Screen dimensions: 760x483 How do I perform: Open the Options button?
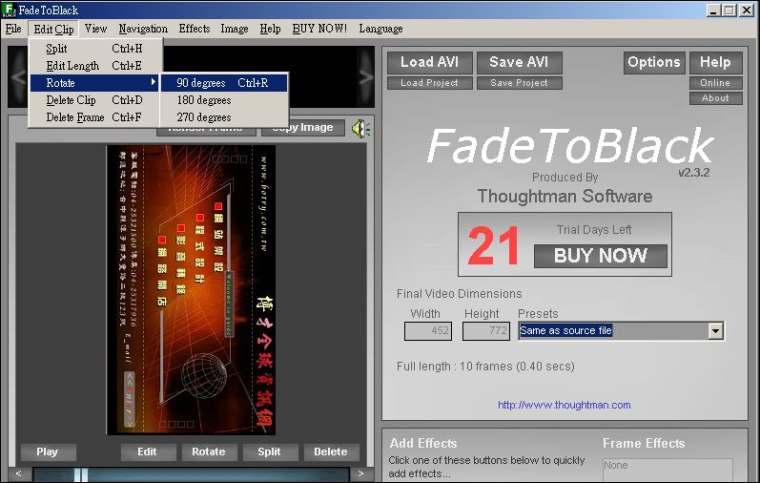[654, 62]
